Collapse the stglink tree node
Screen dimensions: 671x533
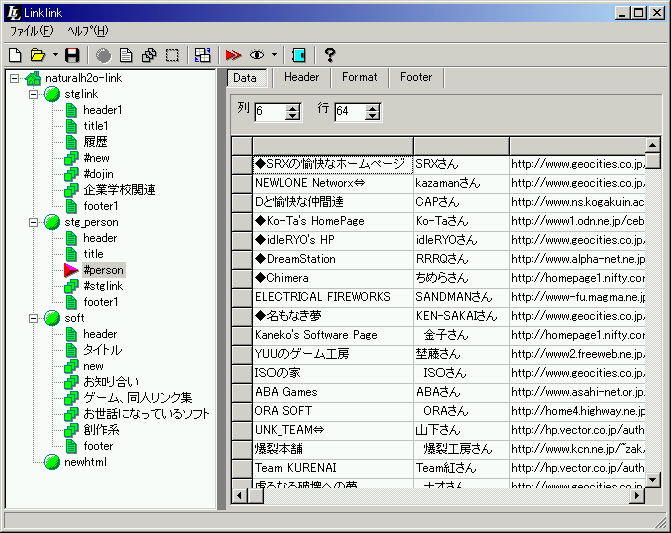[33, 94]
